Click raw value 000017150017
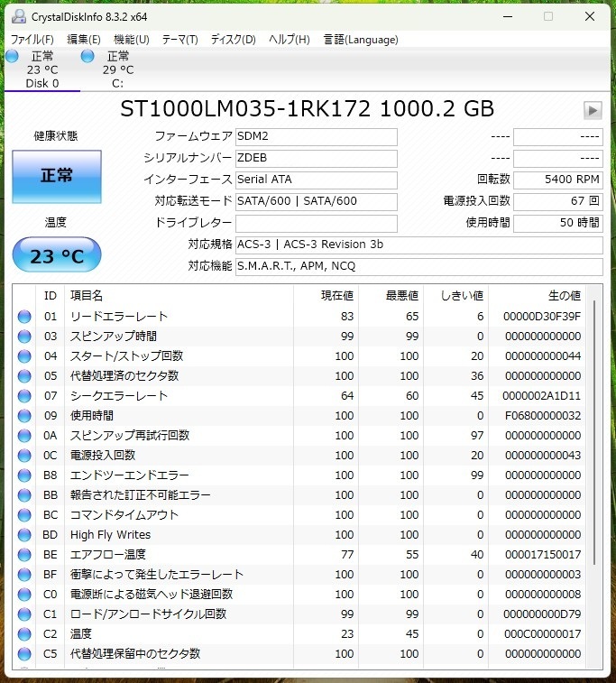 [543, 555]
